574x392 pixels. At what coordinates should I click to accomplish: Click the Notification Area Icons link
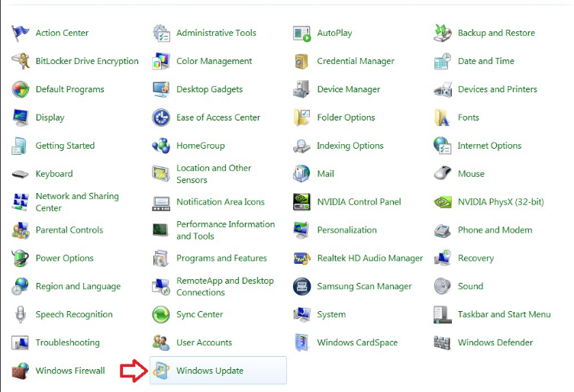(221, 202)
